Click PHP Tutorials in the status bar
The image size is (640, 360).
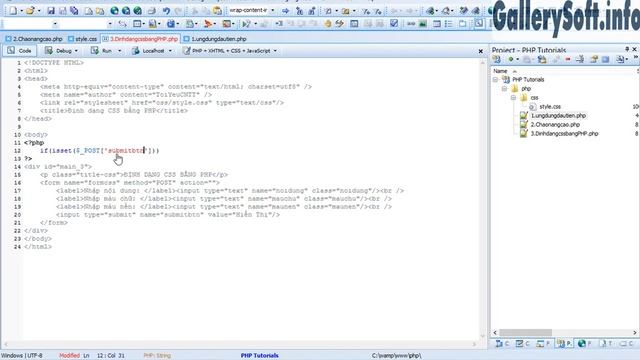point(260,356)
